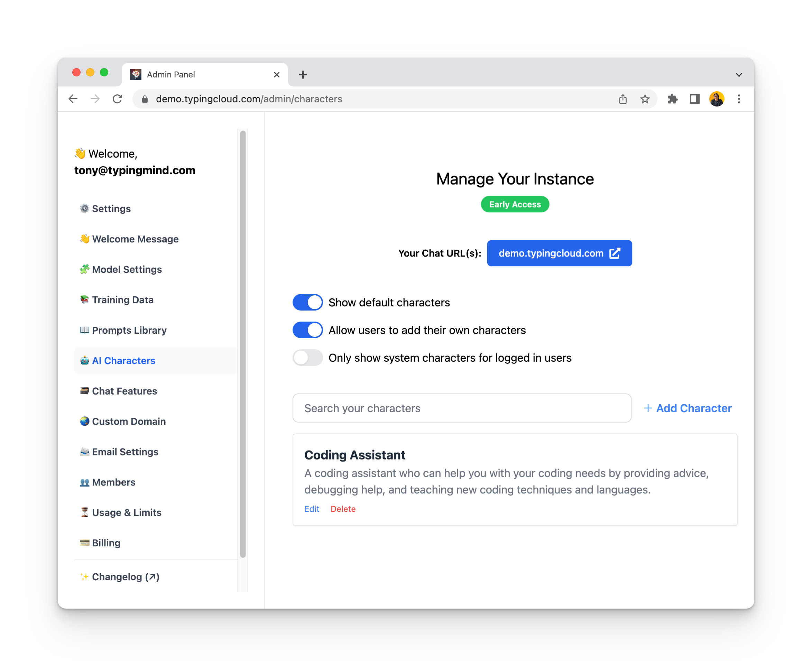
Task: Click the Search your characters field
Action: (x=462, y=408)
